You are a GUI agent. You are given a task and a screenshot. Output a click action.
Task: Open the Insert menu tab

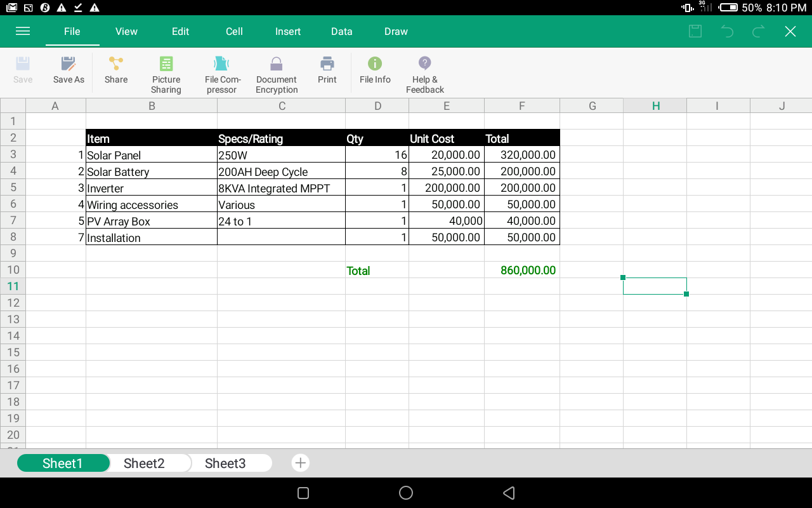(x=288, y=31)
